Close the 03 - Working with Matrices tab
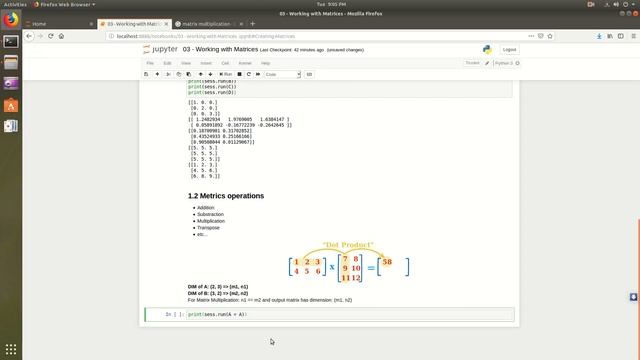Screen dimensions: 640x360 click(166, 24)
